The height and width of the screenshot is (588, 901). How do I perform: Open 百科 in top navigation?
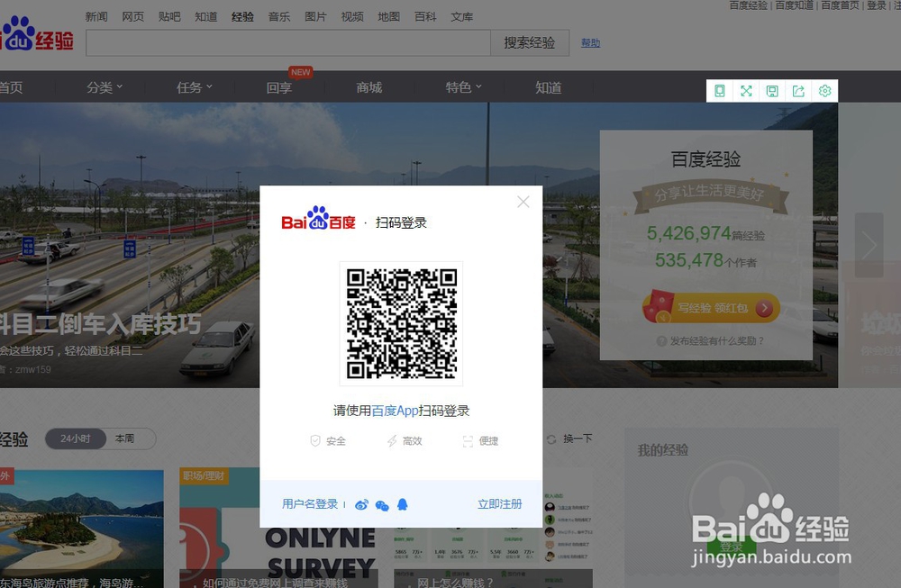(x=425, y=16)
